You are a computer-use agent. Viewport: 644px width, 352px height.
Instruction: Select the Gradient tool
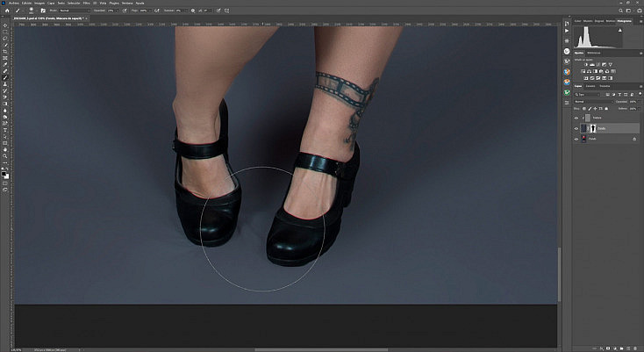6,104
